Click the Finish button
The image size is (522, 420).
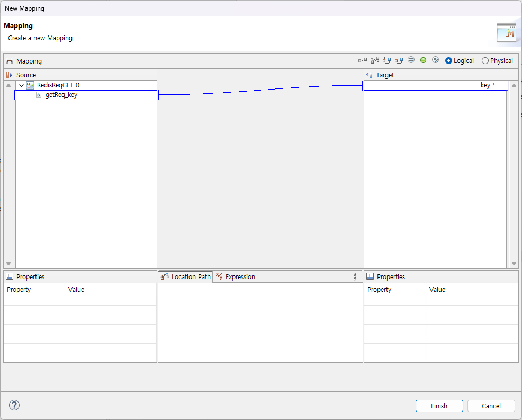(x=439, y=406)
